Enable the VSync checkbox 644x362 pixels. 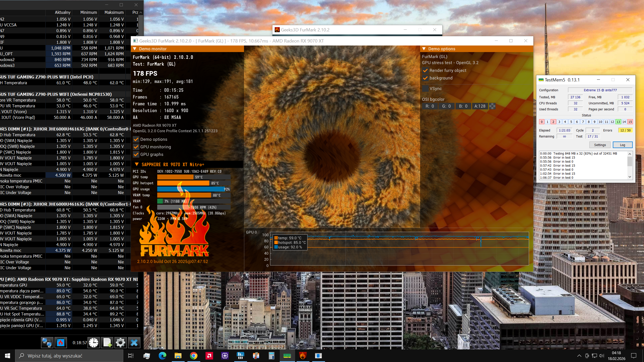click(425, 88)
